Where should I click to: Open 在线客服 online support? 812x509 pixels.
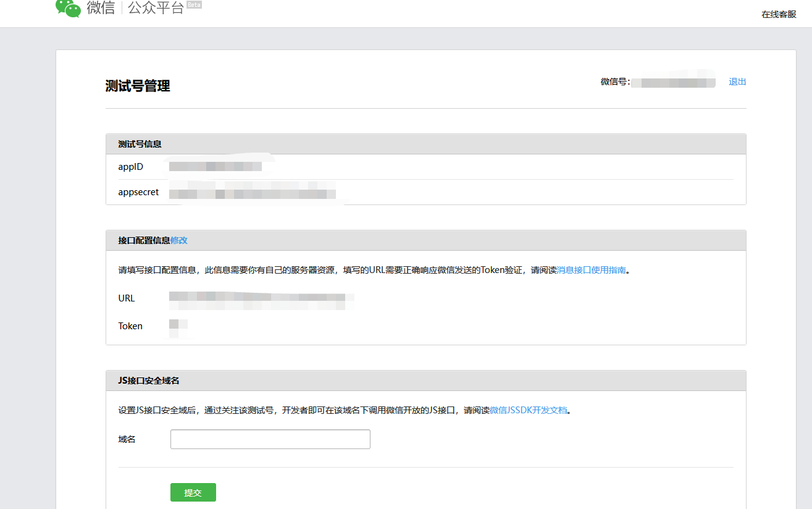coord(779,14)
